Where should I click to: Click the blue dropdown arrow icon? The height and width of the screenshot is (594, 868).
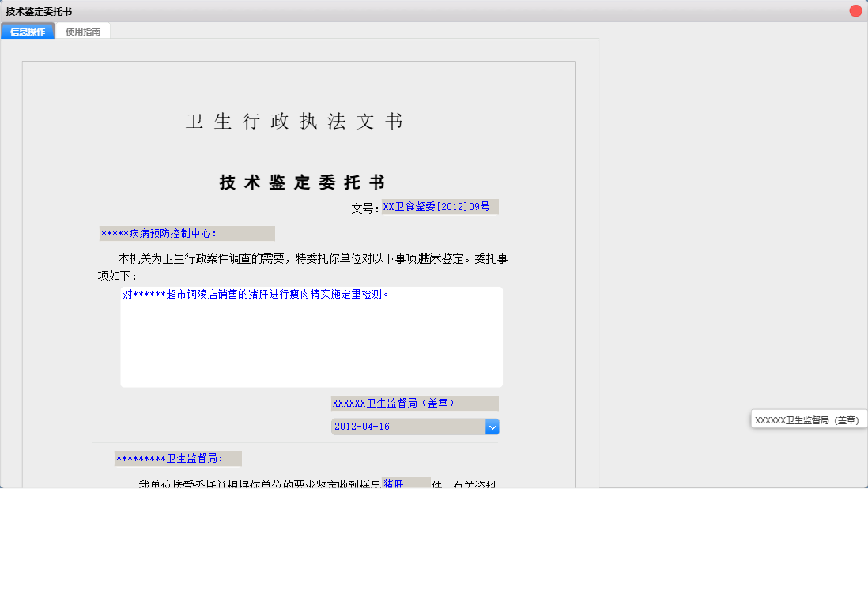tap(492, 427)
